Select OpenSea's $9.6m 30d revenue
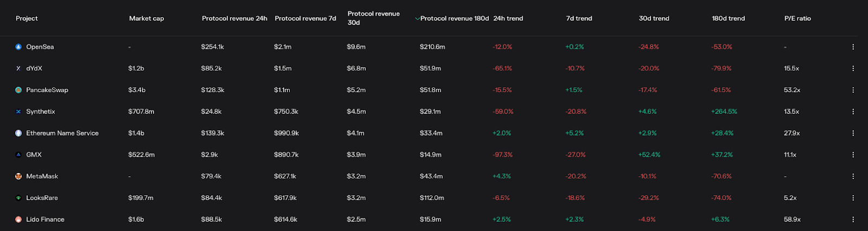This screenshot has height=231, width=868. coord(356,47)
